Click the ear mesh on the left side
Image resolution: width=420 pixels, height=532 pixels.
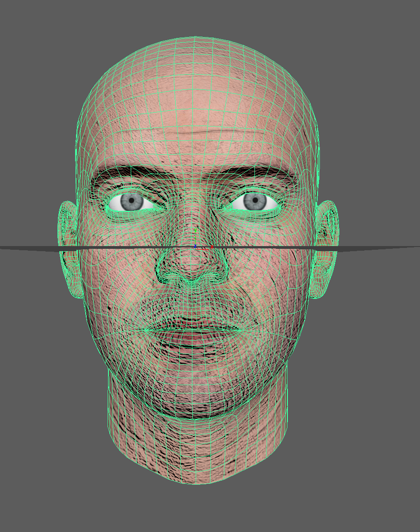(70, 249)
